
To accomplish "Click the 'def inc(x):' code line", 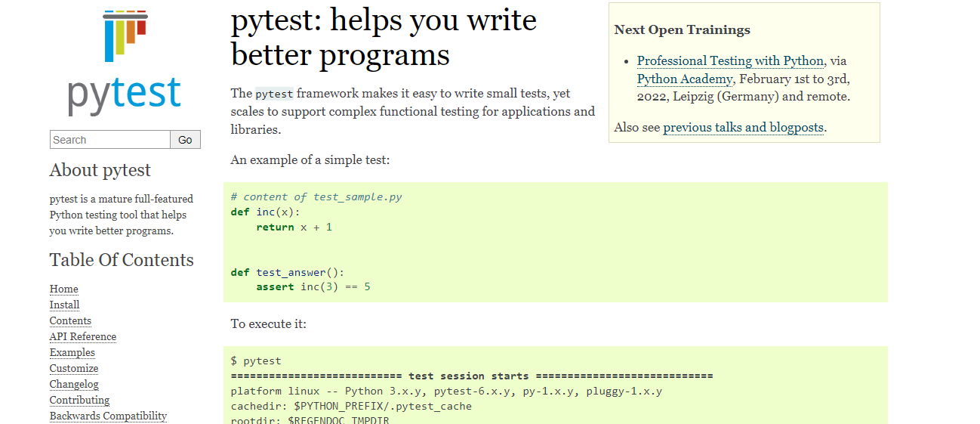I will (266, 212).
